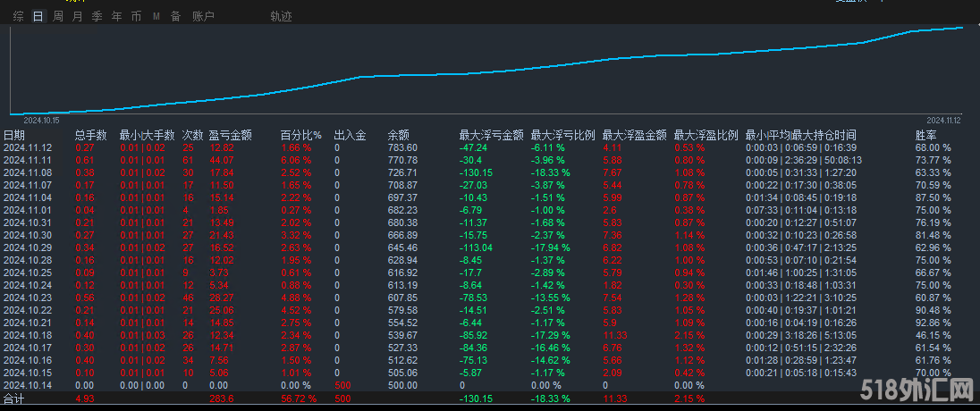Switch to the 综 summary tab
The image size is (980, 411).
pyautogui.click(x=19, y=16)
